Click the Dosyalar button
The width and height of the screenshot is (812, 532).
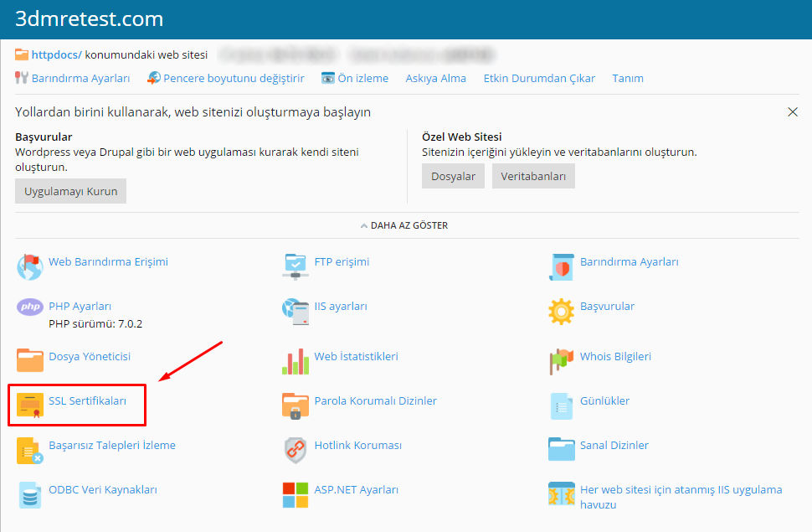coord(453,176)
